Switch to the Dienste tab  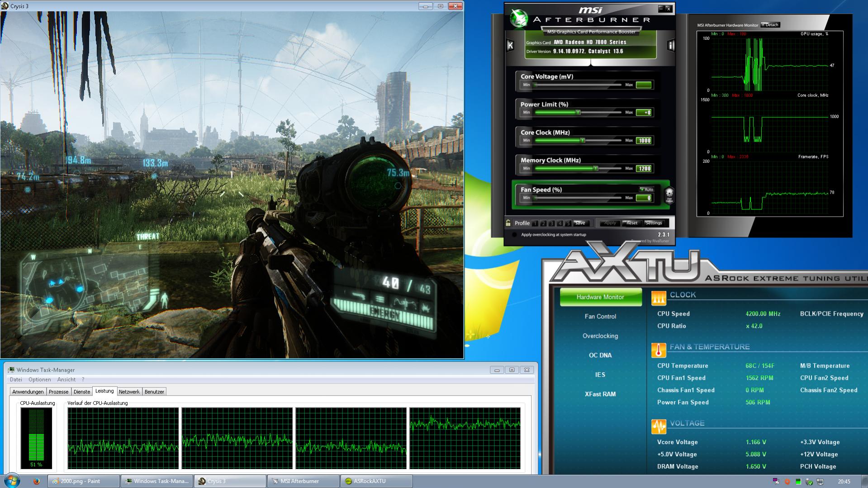[82, 392]
